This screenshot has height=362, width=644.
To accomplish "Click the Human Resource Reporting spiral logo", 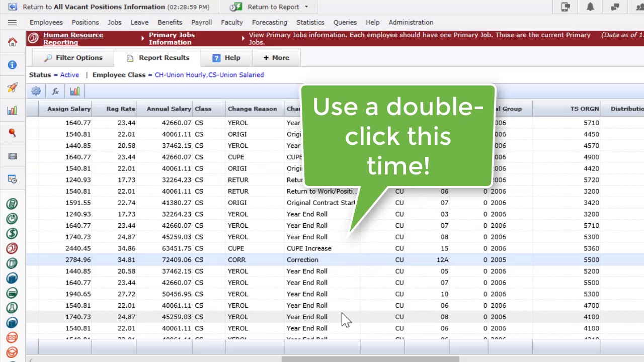I will click(x=34, y=39).
